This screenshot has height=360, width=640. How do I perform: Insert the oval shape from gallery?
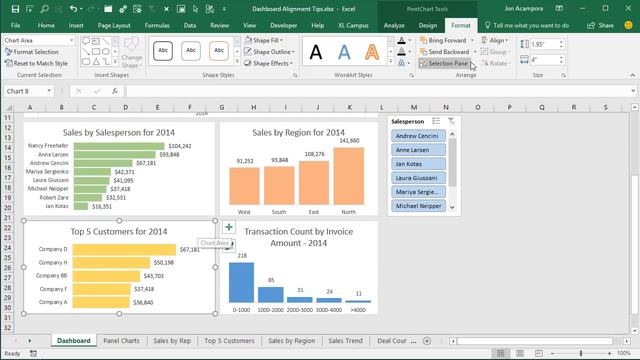[106, 51]
